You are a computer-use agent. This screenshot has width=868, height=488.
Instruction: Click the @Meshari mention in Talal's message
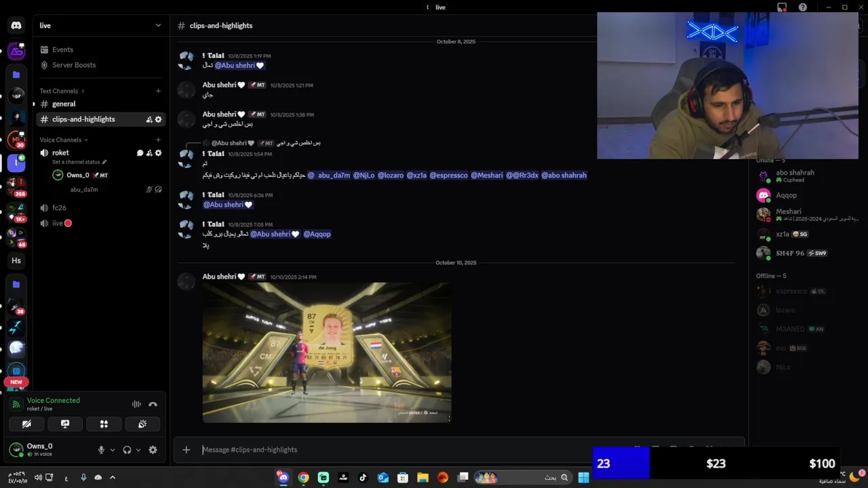click(x=487, y=175)
